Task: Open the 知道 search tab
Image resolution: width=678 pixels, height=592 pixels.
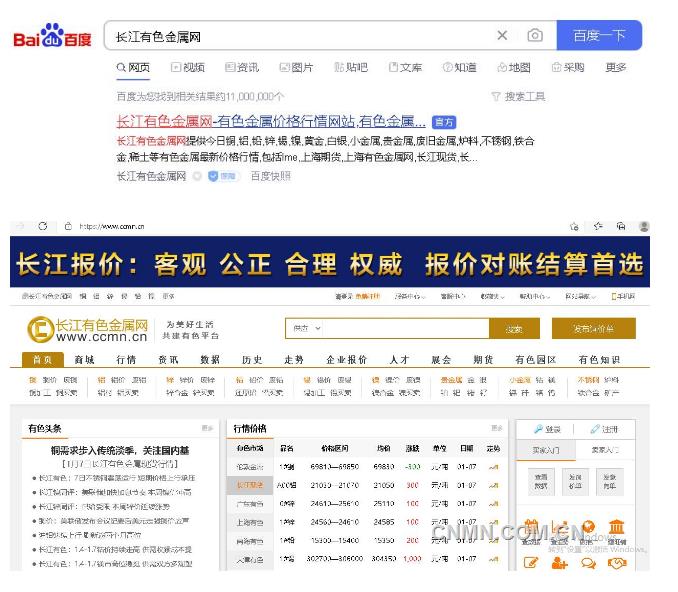Action: click(460, 67)
